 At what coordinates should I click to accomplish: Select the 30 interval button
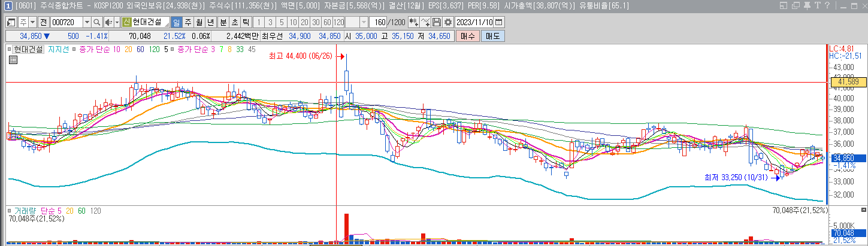[316, 22]
